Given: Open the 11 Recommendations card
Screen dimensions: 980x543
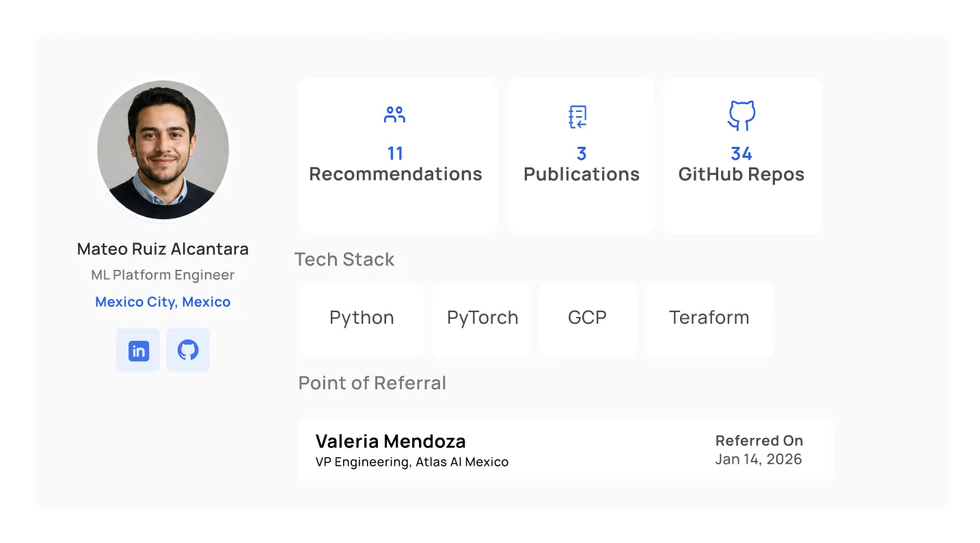Looking at the screenshot, I should pyautogui.click(x=397, y=156).
